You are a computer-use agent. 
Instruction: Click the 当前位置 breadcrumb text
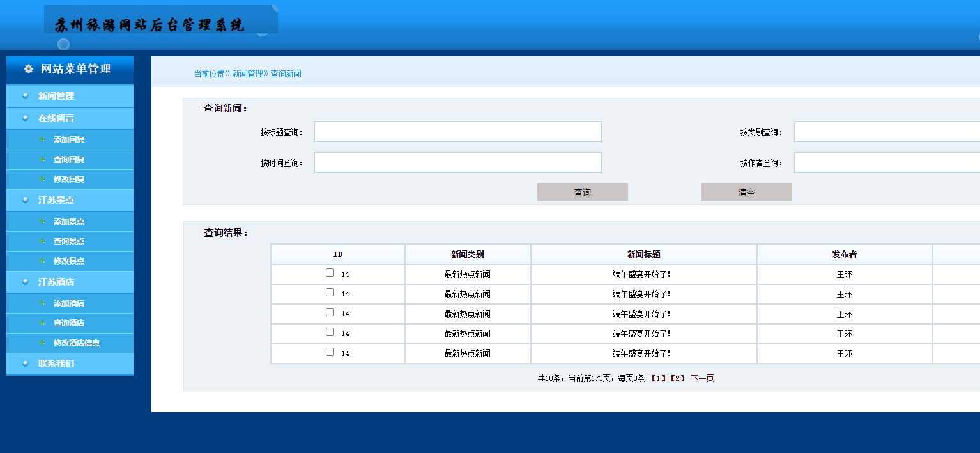pos(210,73)
